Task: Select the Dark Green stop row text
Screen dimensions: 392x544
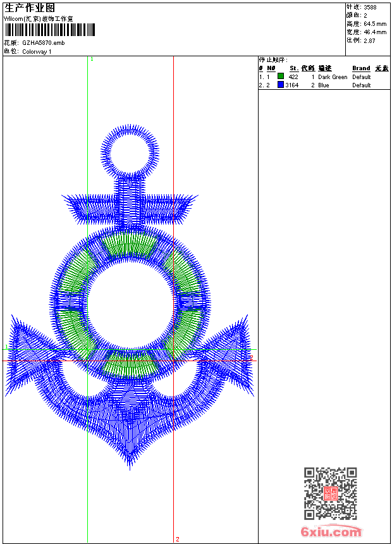Action: 333,77
